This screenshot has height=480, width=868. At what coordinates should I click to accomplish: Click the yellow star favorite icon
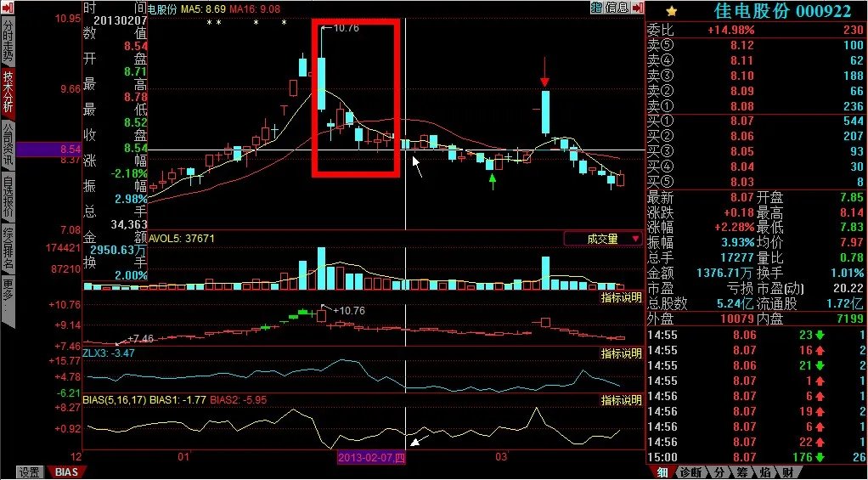[x=671, y=11]
